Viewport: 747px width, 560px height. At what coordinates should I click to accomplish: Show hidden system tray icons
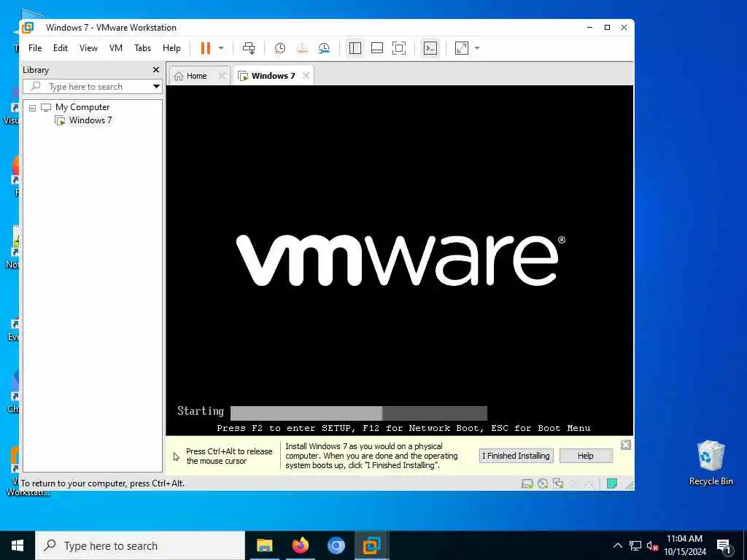617,545
